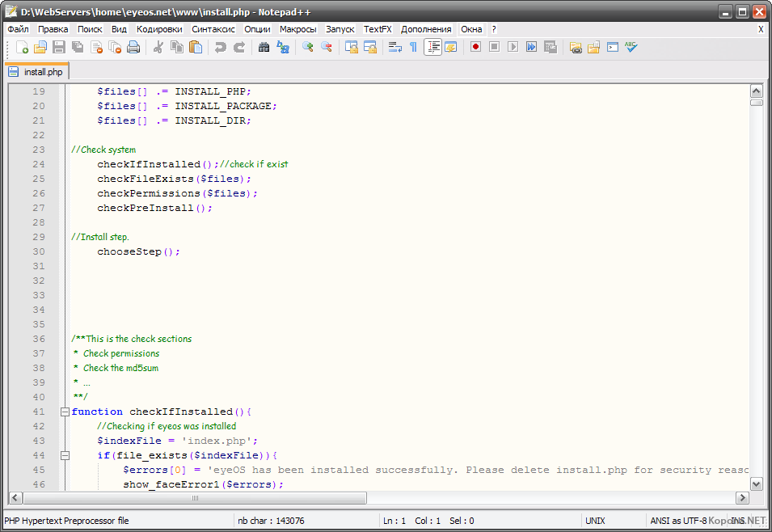Toggle word wrap toolbar icon
The height and width of the screenshot is (532, 772).
point(394,47)
